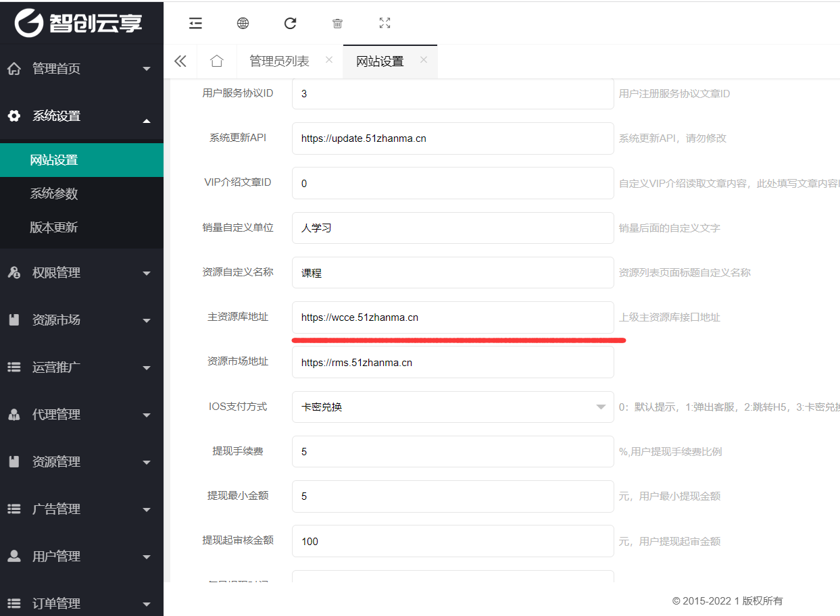
Task: Open the home tab icon
Action: (216, 61)
